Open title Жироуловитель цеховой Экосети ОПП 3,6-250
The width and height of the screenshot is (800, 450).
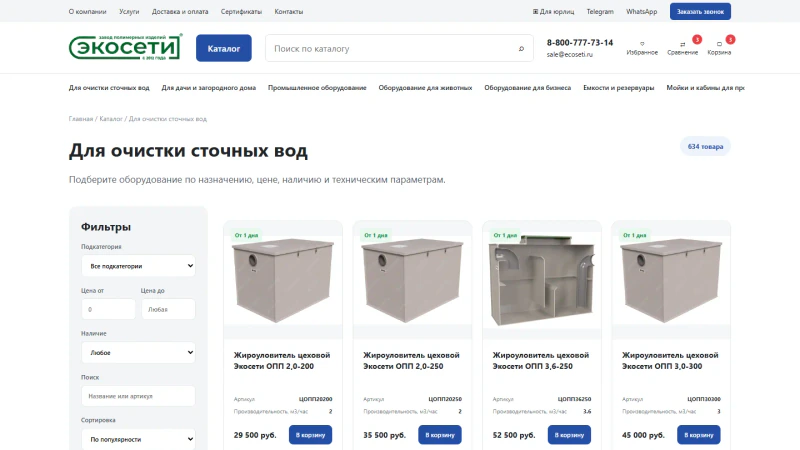(541, 361)
